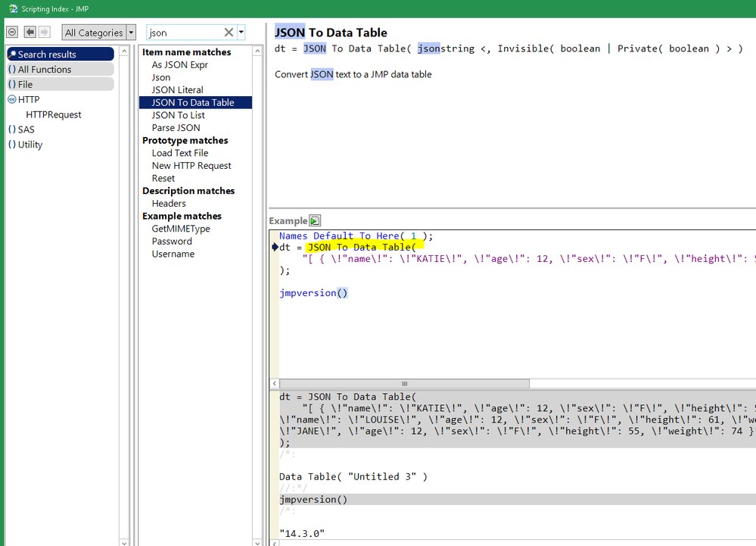Open the All Categories dropdown
This screenshot has height=546, width=756.
(99, 33)
